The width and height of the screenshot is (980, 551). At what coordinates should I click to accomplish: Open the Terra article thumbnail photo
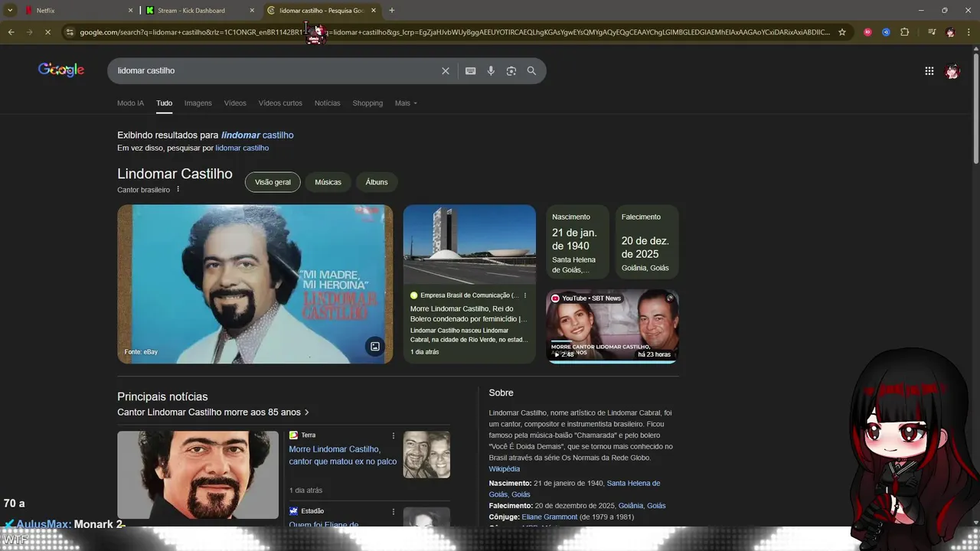426,455
